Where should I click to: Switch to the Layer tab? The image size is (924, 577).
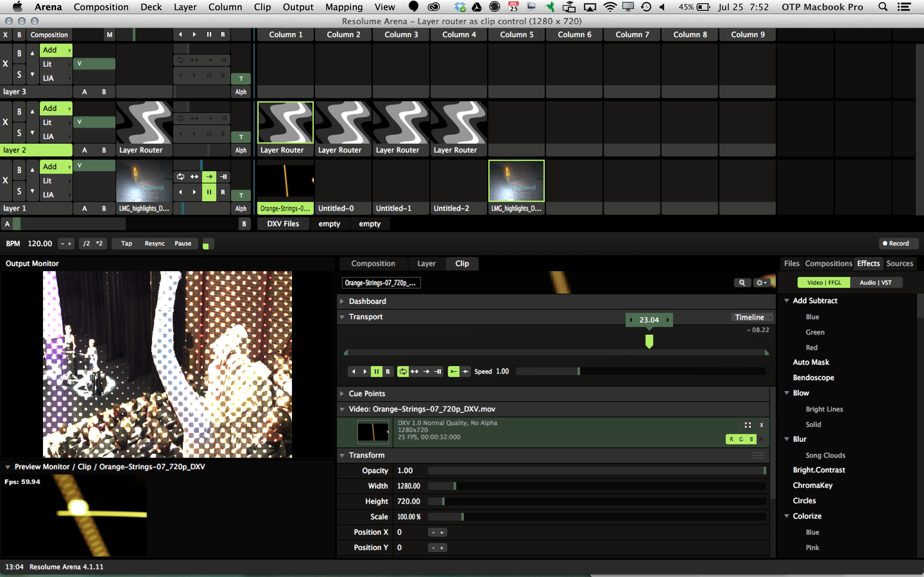pyautogui.click(x=426, y=263)
